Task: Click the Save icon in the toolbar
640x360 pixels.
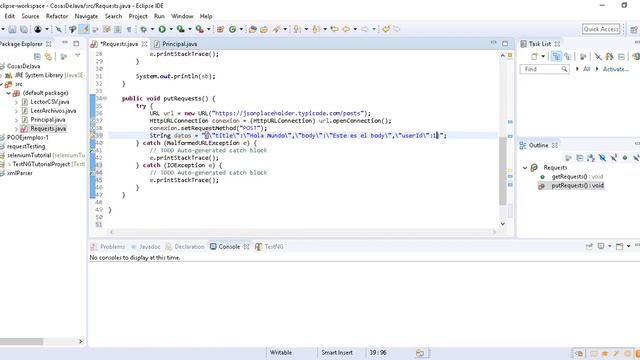Action: point(13,29)
